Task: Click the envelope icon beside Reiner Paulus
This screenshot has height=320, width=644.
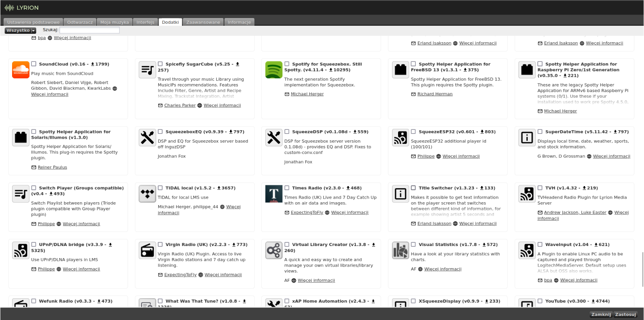Action: pos(34,168)
